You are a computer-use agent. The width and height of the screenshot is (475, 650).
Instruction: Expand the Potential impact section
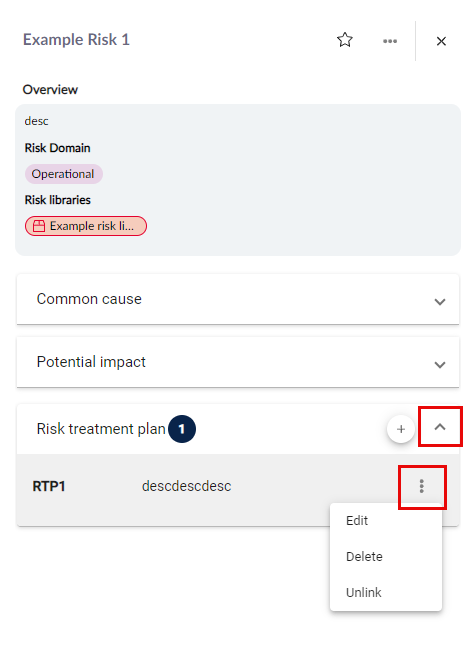pyautogui.click(x=440, y=365)
